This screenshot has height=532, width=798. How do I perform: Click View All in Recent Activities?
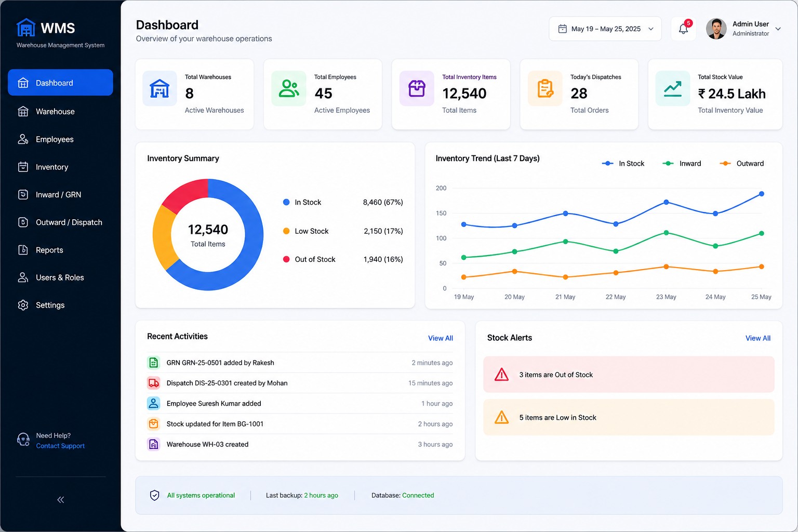tap(441, 338)
